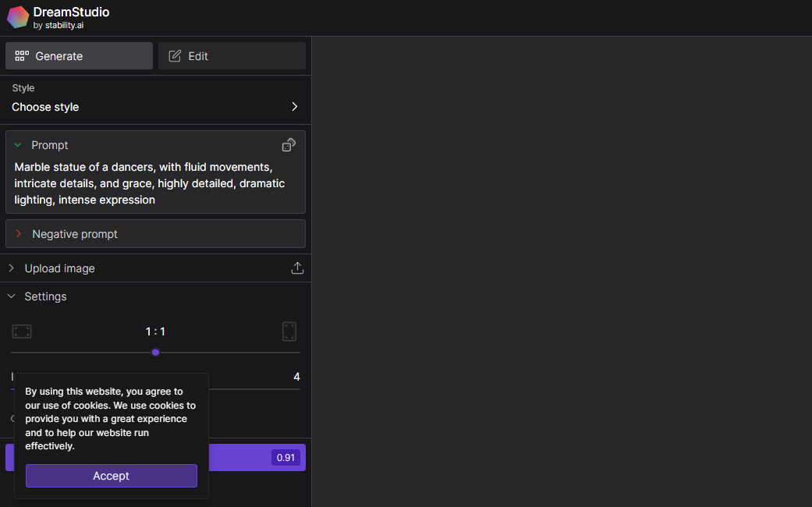Viewport: 812px width, 507px height.
Task: Accept the cookies notice
Action: (112, 476)
